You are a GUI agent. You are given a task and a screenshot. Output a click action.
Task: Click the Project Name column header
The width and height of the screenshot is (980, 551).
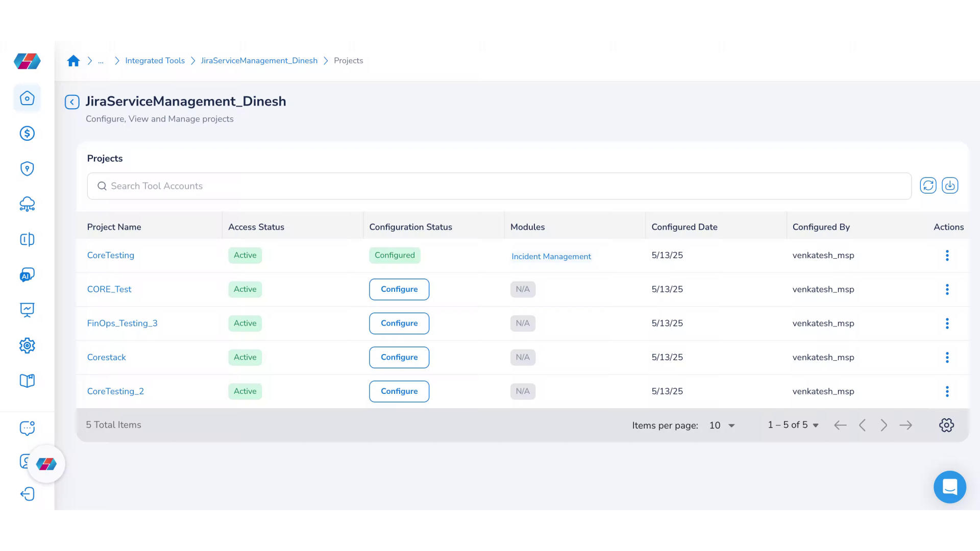[x=114, y=227]
